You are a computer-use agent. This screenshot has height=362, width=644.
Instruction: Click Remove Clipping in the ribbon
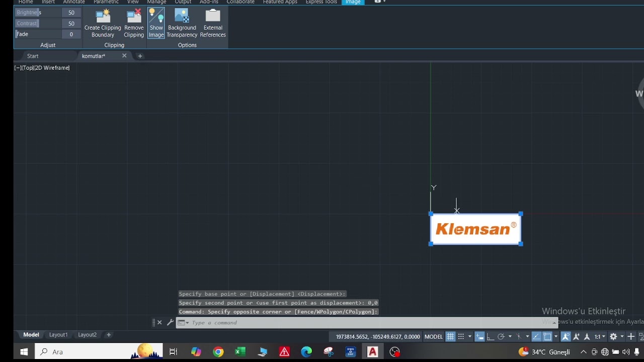point(134,24)
